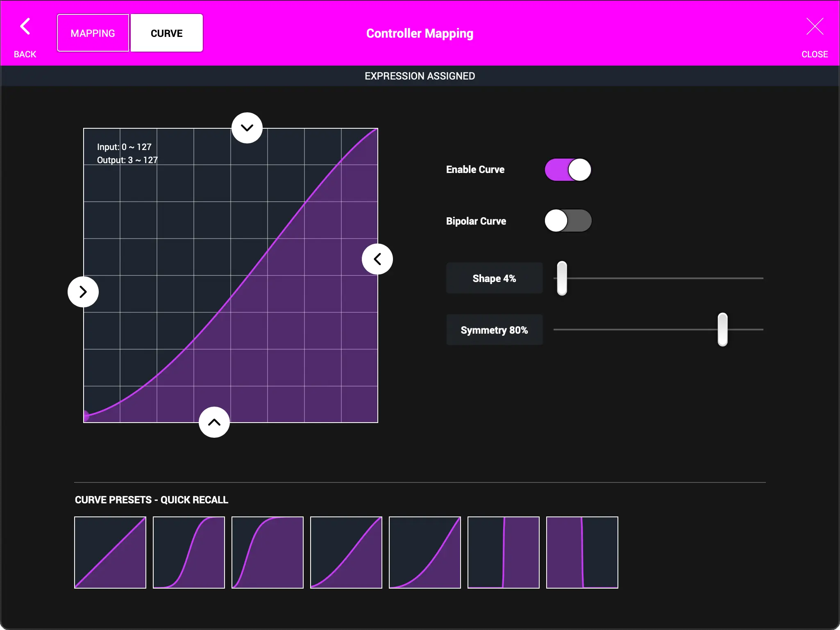Image resolution: width=840 pixels, height=630 pixels.
Task: Select the linear curve preset
Action: pyautogui.click(x=110, y=552)
